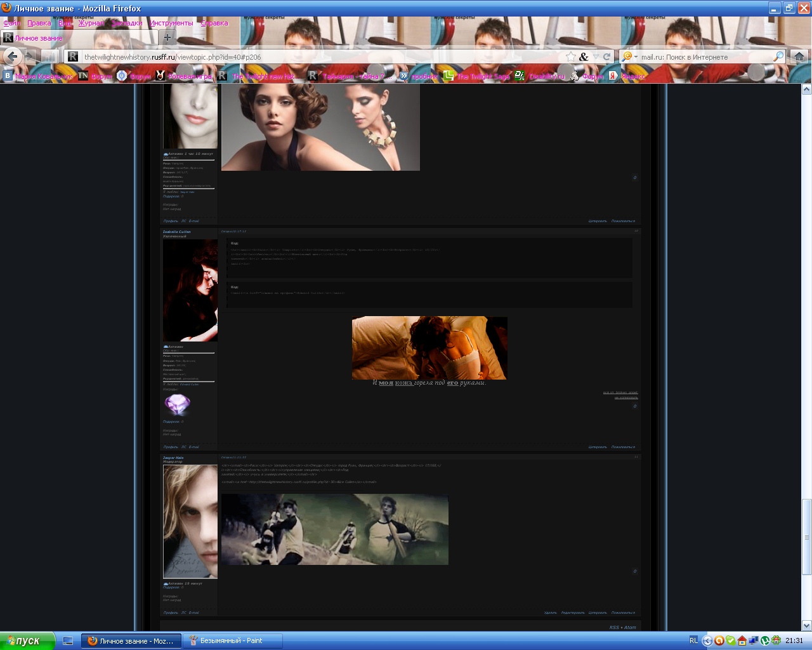The image size is (812, 650).
Task: Open the пробник bookmark
Action: [419, 76]
